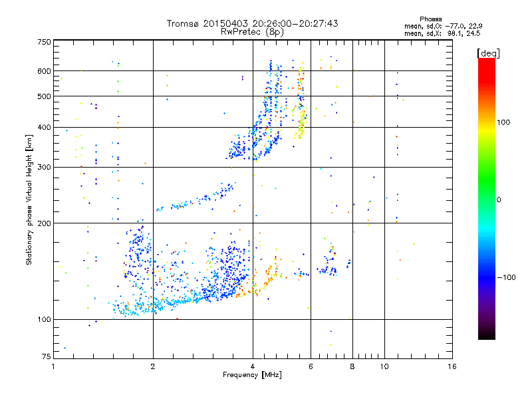This screenshot has width=532, height=399.
Task: Click the 400 tick label on the height axis
Action: (x=44, y=127)
